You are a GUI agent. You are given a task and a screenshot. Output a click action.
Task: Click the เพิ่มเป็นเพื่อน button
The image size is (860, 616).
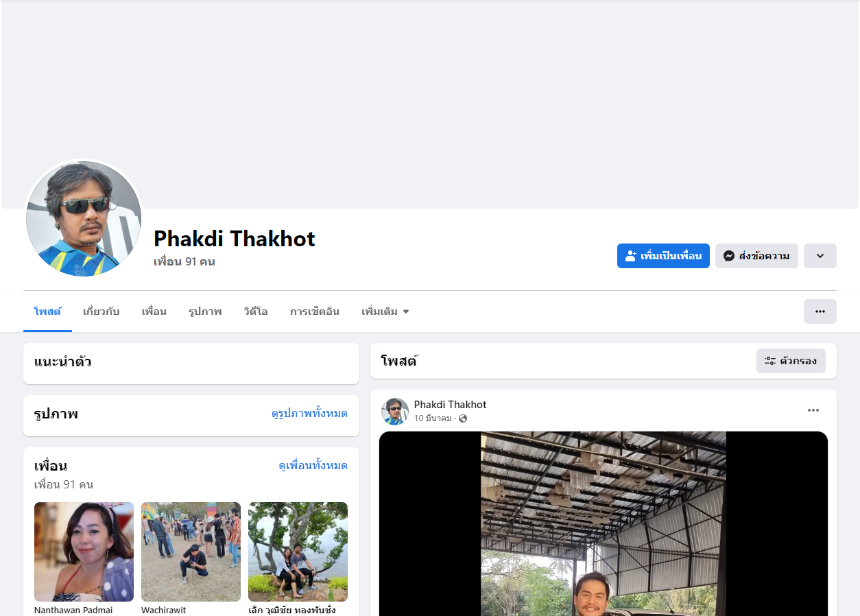click(663, 256)
